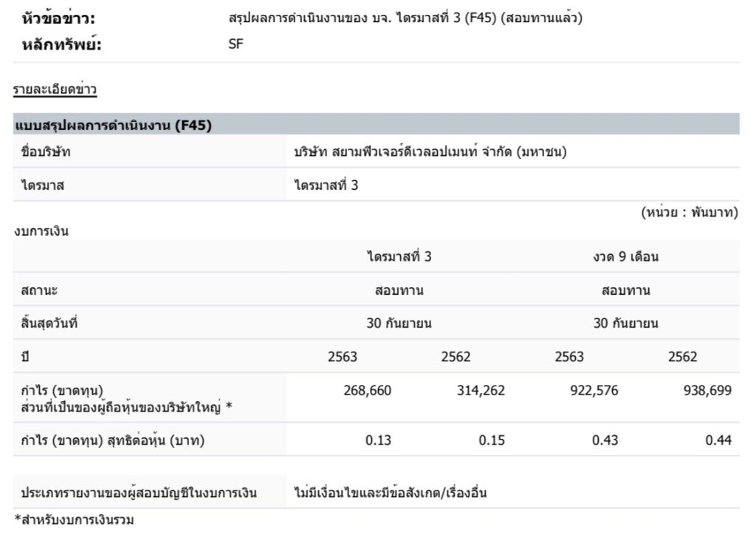Click the underlined รายละเอียดข่าว heading
This screenshot has width=756, height=537.
[x=55, y=90]
